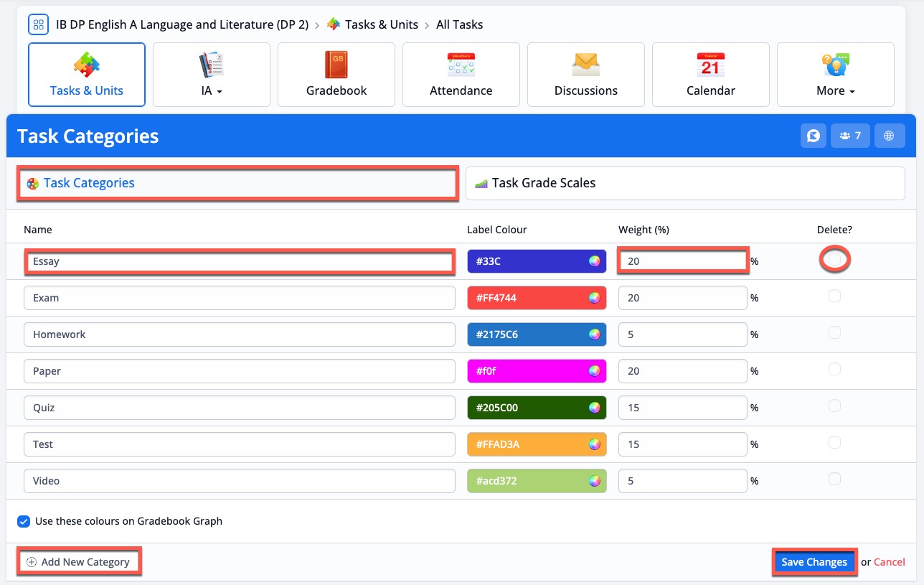The height and width of the screenshot is (585, 924).
Task: Open the Calendar icon showing 21
Action: coord(710,65)
